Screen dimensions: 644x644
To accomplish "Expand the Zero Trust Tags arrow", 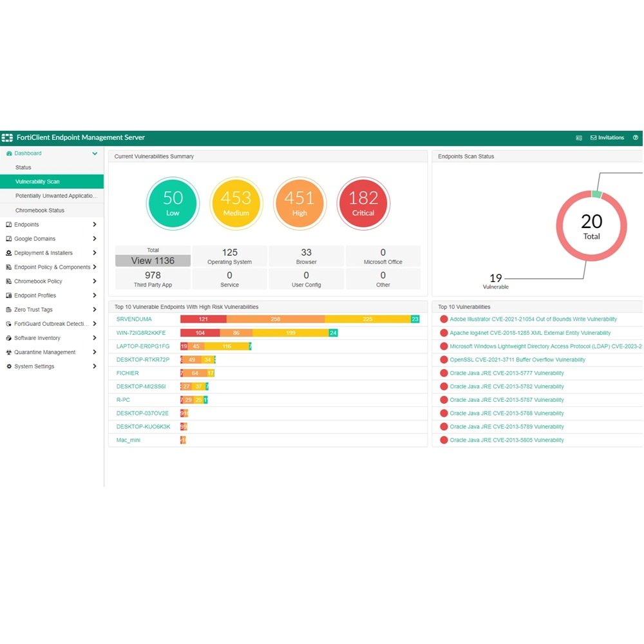I will pos(95,310).
